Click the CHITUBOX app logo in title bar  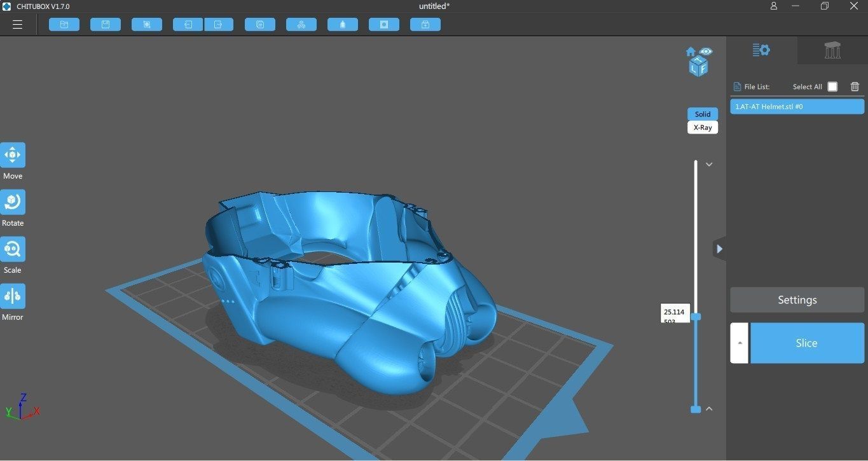click(6, 6)
